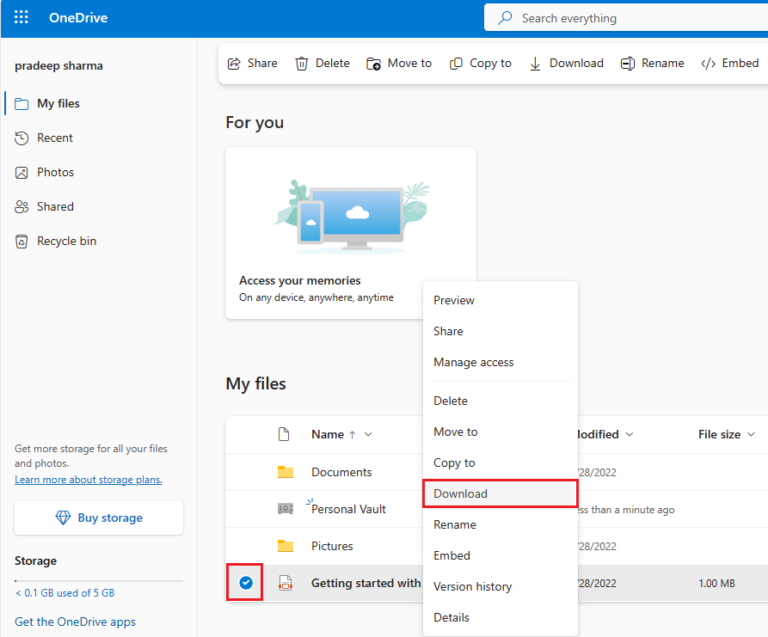Choose Preview from the context menu
This screenshot has width=768, height=637.
[x=500, y=300]
